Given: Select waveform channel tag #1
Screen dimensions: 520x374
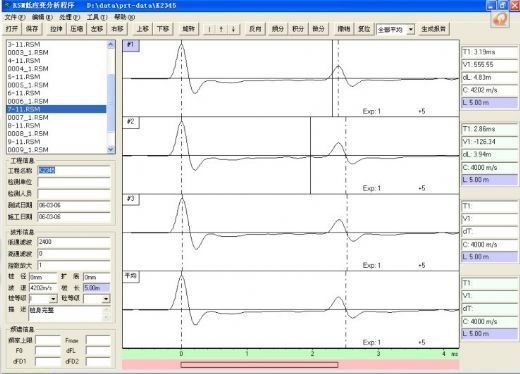Looking at the screenshot, I should [x=131, y=45].
